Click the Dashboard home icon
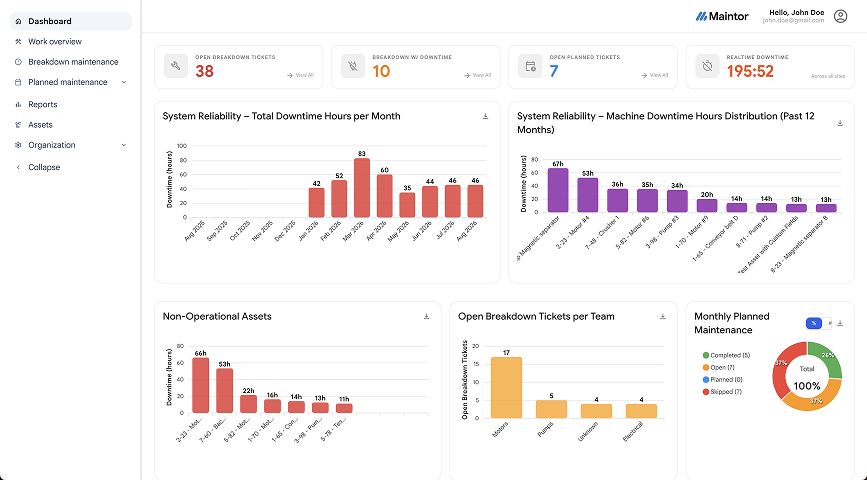867x480 pixels. [x=18, y=21]
